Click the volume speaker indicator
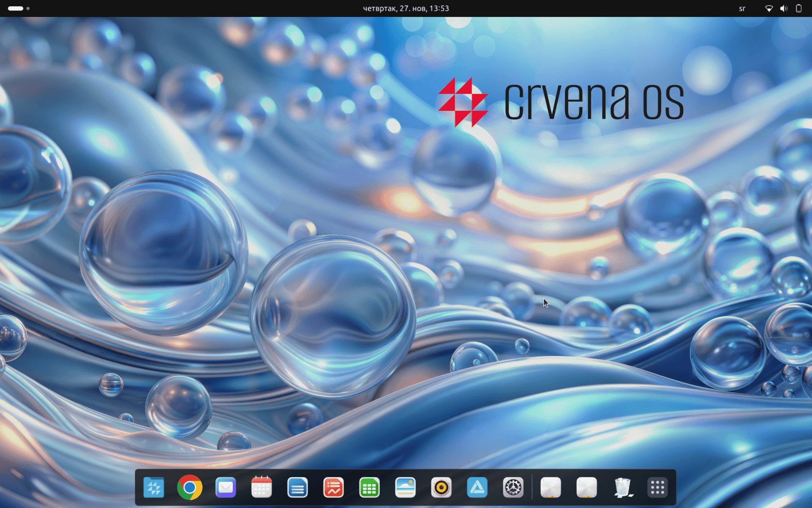Image resolution: width=812 pixels, height=508 pixels. pos(784,8)
